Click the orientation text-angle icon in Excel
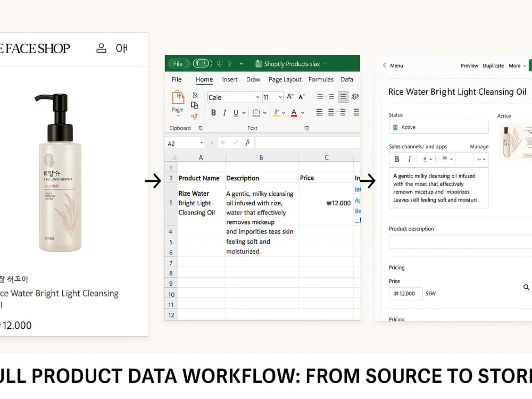Viewport: 532px width, 399px height. pyautogui.click(x=355, y=97)
